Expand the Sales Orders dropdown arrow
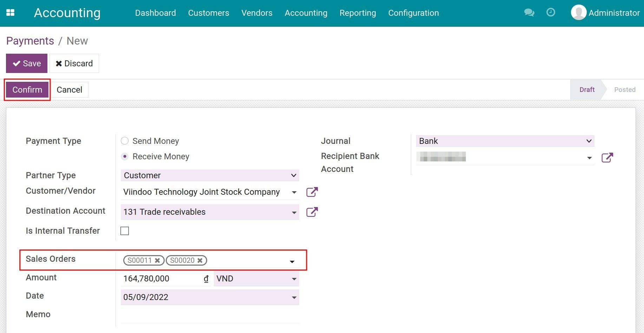Screen dimensions: 644x333 pyautogui.click(x=292, y=262)
